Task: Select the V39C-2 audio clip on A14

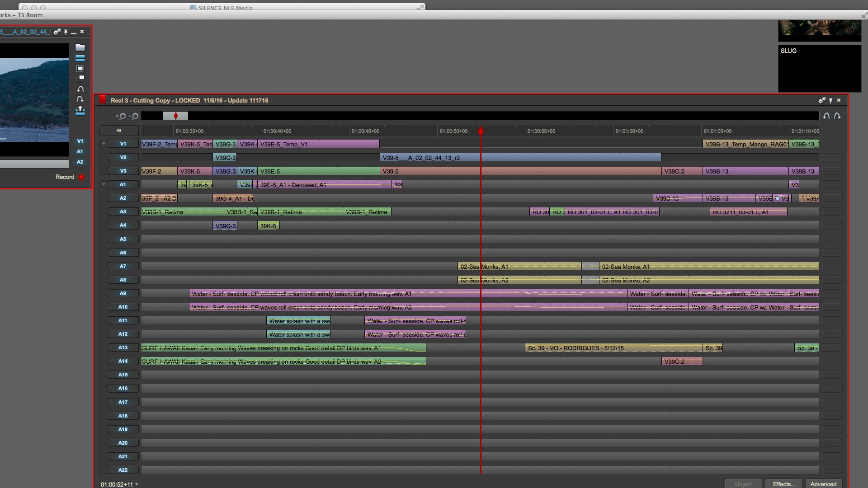Action: (682, 361)
